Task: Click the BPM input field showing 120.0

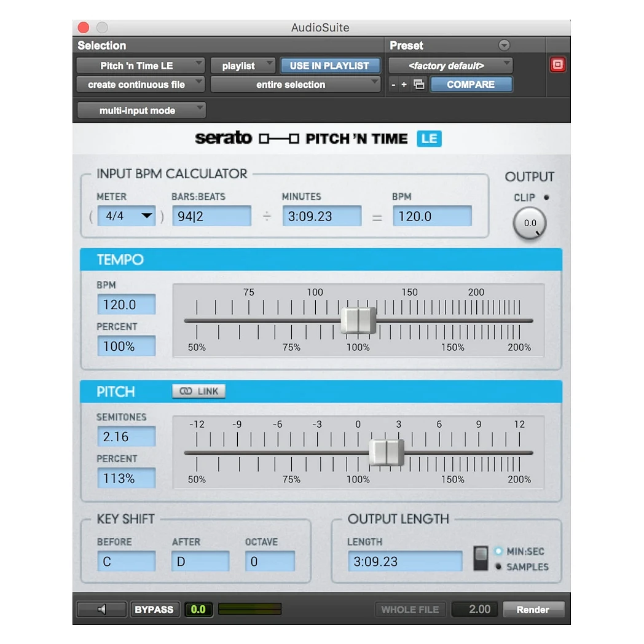Action: [126, 304]
